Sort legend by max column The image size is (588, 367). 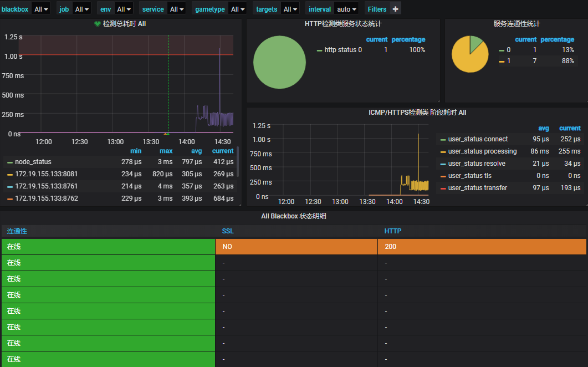166,151
